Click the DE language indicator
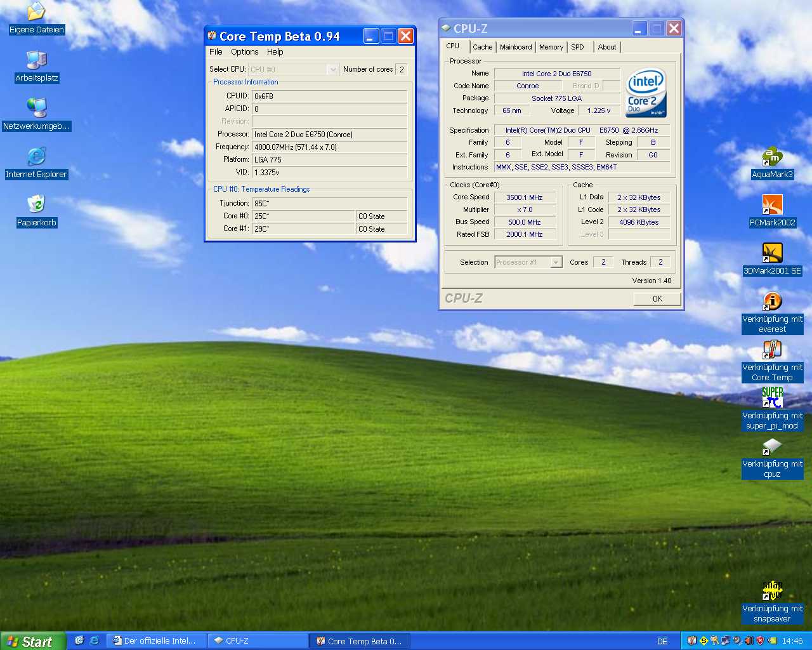This screenshot has width=812, height=650. click(662, 641)
